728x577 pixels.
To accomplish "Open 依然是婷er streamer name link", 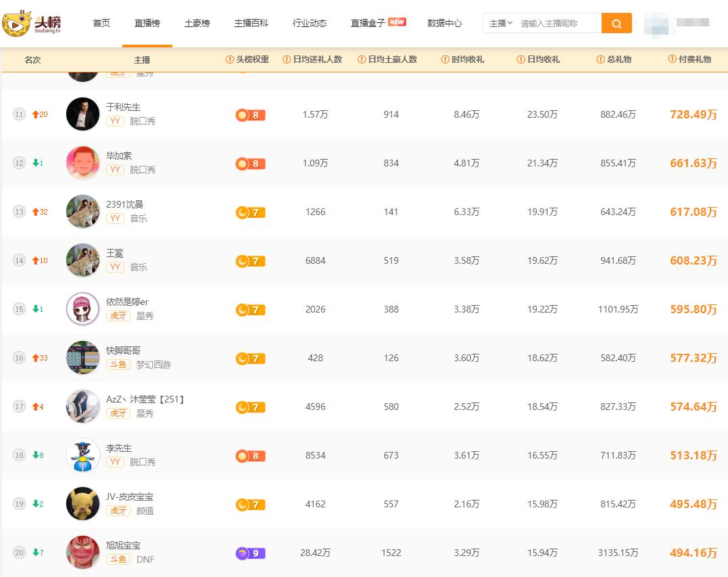I will click(x=127, y=302).
